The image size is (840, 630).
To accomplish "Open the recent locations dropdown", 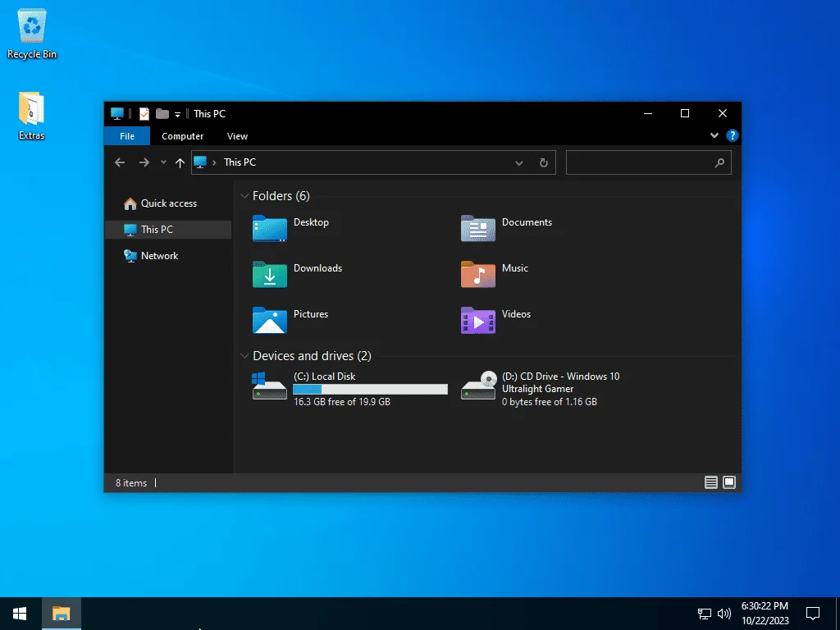I will click(x=163, y=162).
